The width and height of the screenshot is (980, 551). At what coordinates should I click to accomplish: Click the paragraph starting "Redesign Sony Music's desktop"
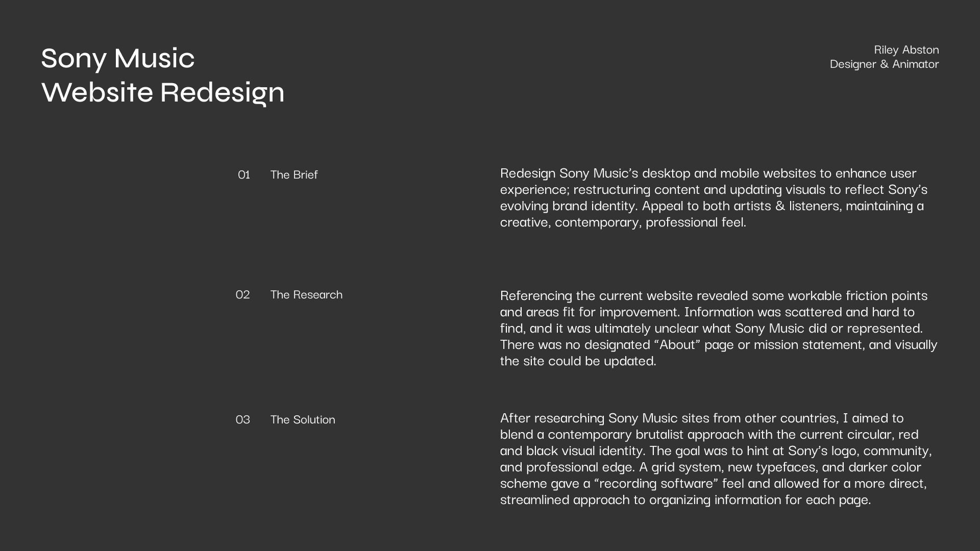pyautogui.click(x=714, y=197)
